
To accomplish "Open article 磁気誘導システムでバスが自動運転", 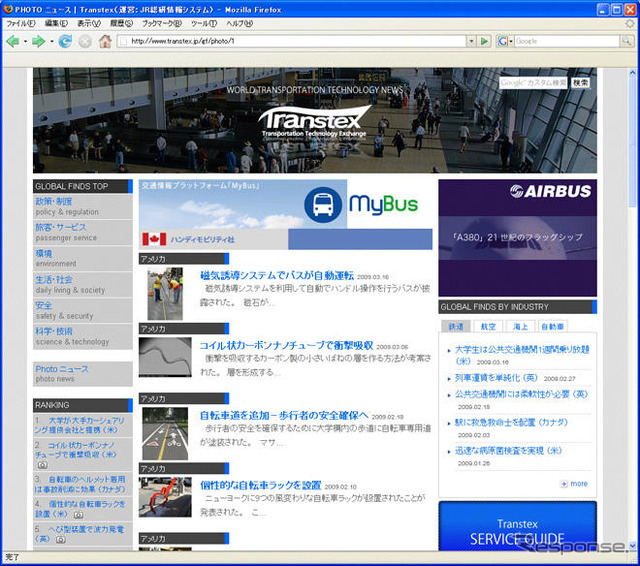I will point(277,275).
